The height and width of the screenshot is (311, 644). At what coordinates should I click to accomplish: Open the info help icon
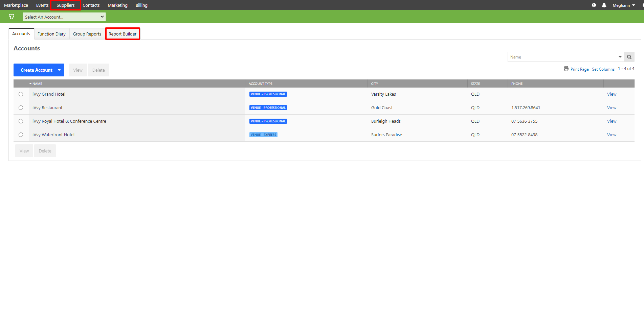coord(594,5)
